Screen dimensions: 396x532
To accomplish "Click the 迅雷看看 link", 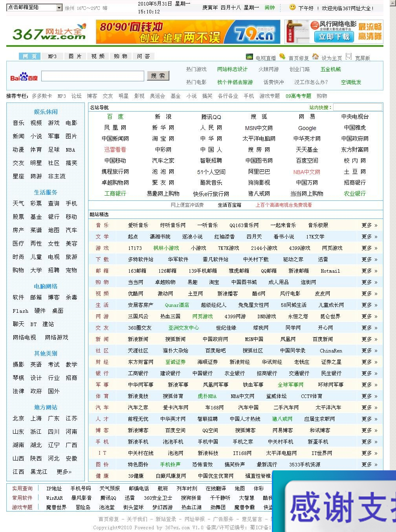I will pos(115,150).
